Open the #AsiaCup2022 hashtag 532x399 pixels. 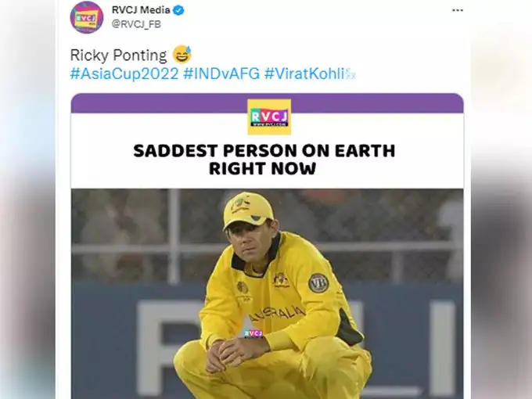[124, 74]
